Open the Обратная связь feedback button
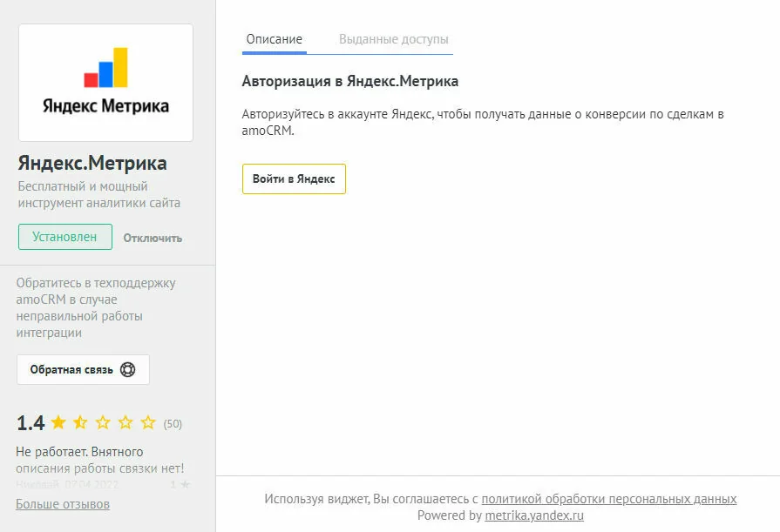This screenshot has width=780, height=532. tap(83, 369)
